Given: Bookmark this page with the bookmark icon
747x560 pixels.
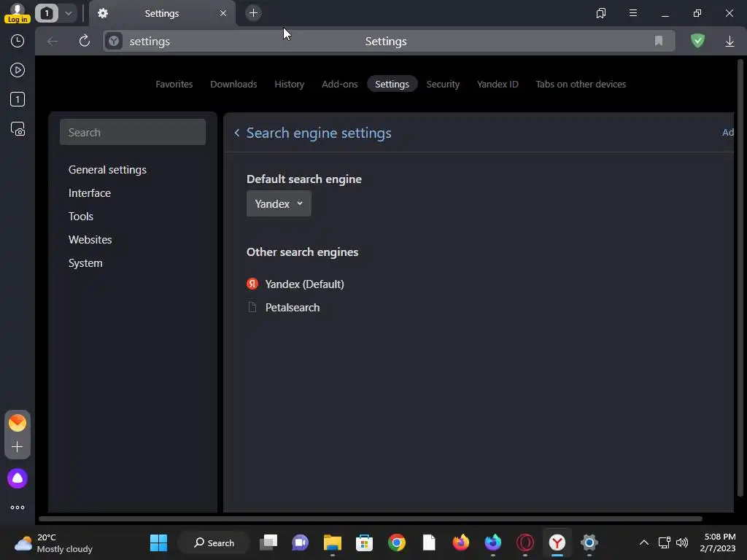Looking at the screenshot, I should point(659,41).
